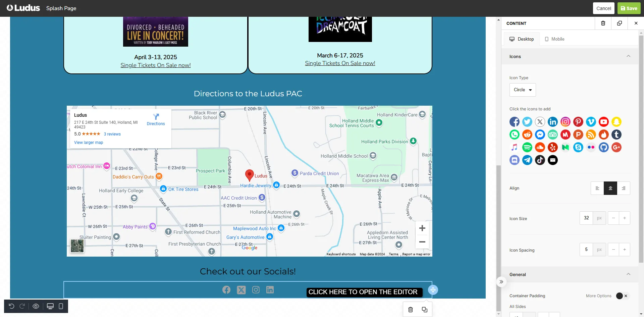Open the Icon Type dropdown showing Circle
This screenshot has height=317, width=644.
523,90
